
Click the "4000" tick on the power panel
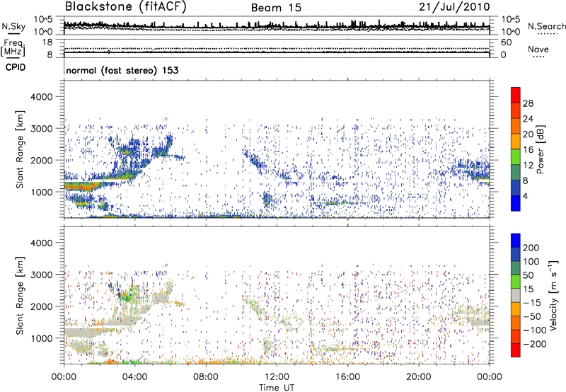[41, 97]
